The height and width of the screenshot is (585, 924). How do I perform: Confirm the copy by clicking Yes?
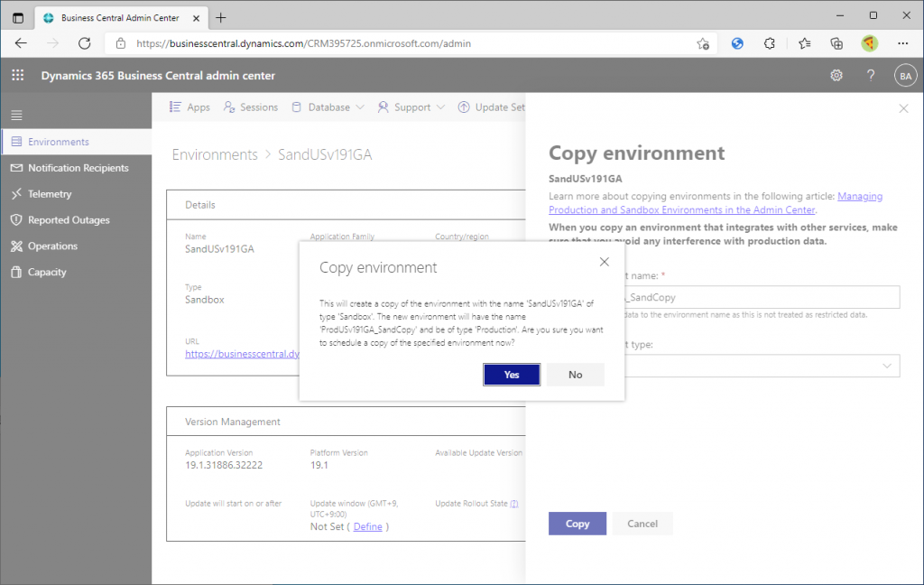pyautogui.click(x=512, y=375)
